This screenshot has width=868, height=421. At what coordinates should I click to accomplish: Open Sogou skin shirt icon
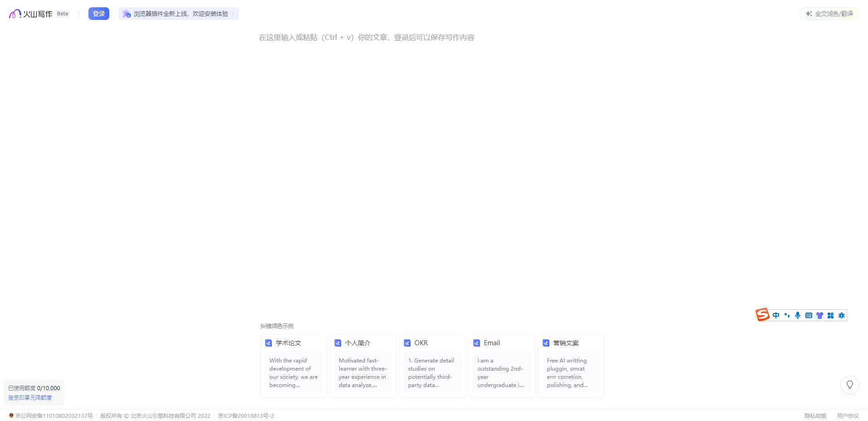tap(819, 315)
